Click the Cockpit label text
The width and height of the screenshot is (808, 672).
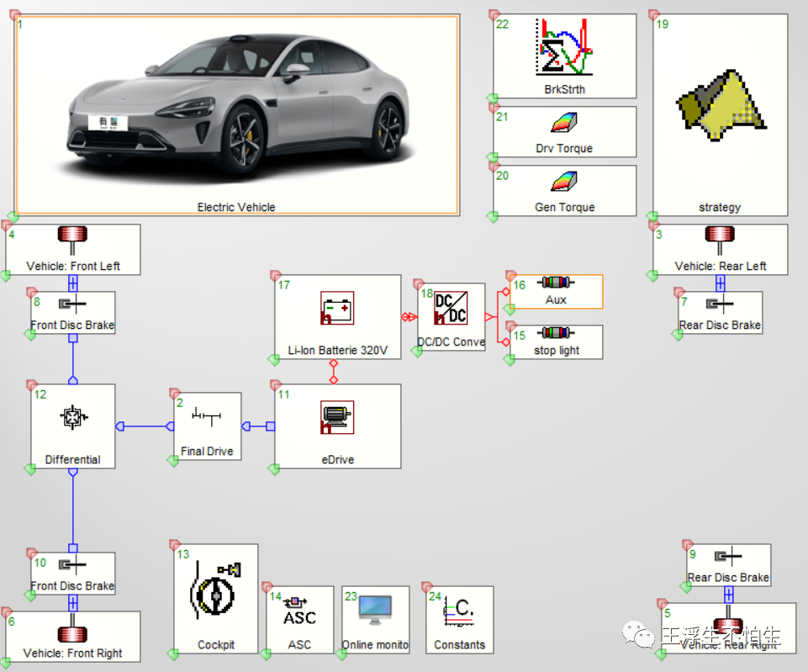pos(216,645)
